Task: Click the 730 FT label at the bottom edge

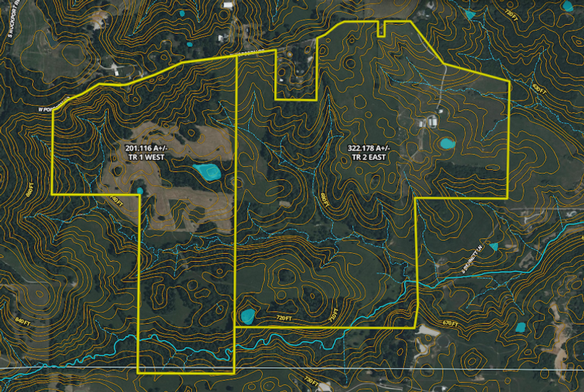Action: 310,380
